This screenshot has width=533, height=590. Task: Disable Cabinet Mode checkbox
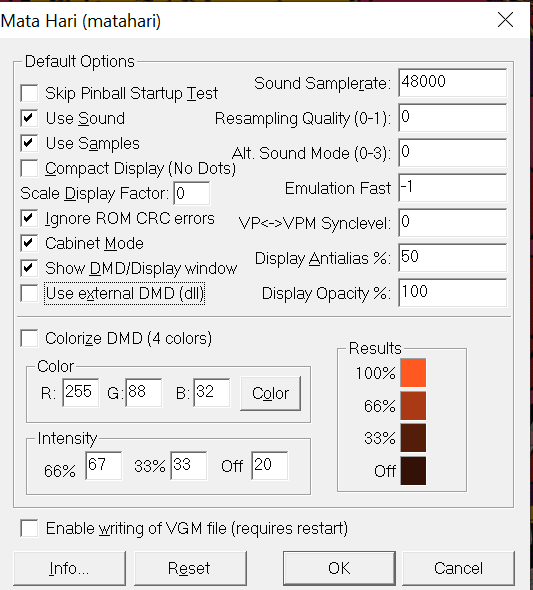pyautogui.click(x=29, y=243)
